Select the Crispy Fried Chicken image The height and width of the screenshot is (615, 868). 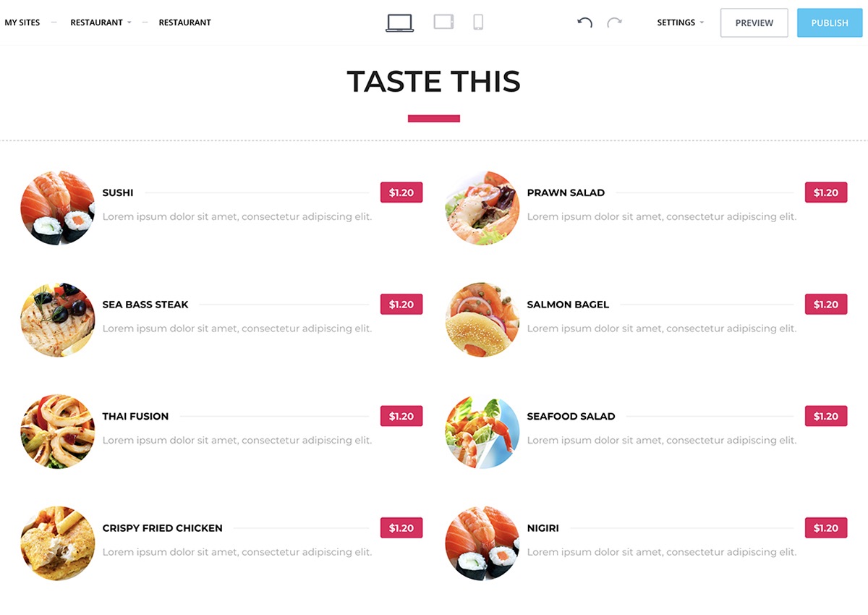pyautogui.click(x=57, y=543)
